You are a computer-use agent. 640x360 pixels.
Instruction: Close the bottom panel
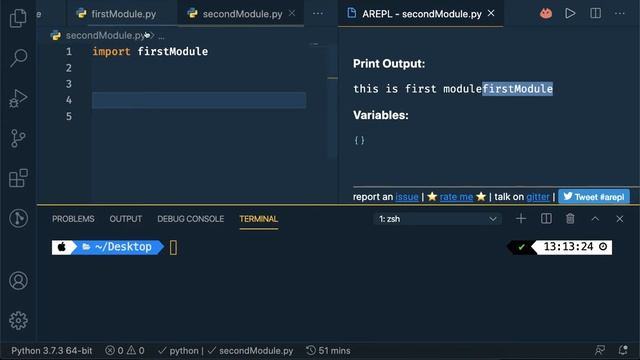coord(620,219)
